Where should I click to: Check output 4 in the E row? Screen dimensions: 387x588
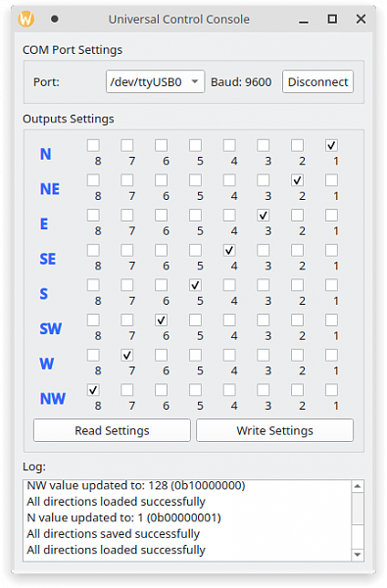229,216
